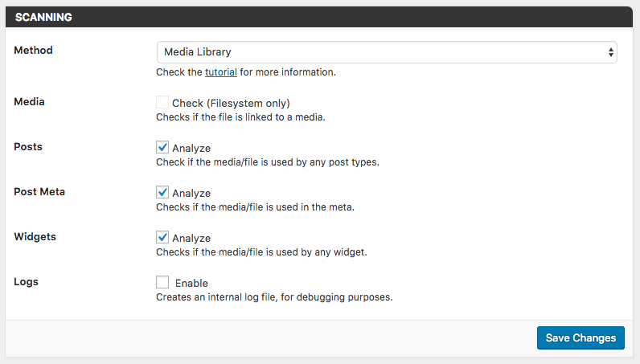Click the Save Changes button
This screenshot has height=364, width=640.
point(581,337)
